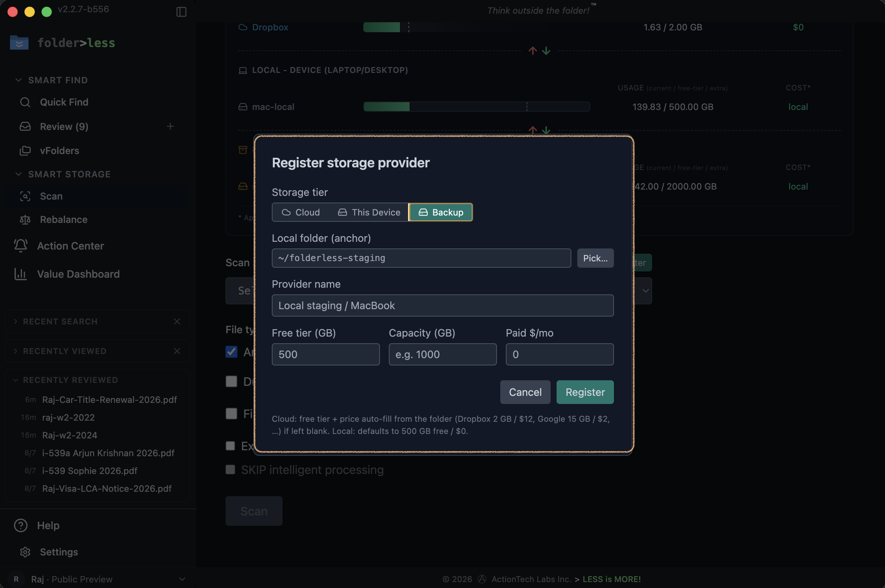Open vFolders icon in sidebar
The image size is (885, 588).
(x=25, y=150)
